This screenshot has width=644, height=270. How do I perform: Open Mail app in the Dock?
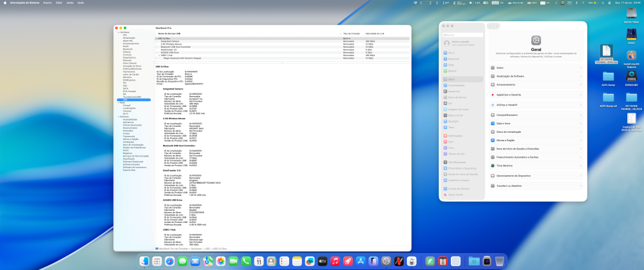click(195, 261)
